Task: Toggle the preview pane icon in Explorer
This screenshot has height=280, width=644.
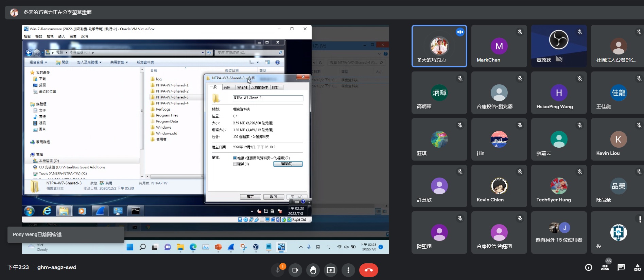Action: tap(267, 62)
